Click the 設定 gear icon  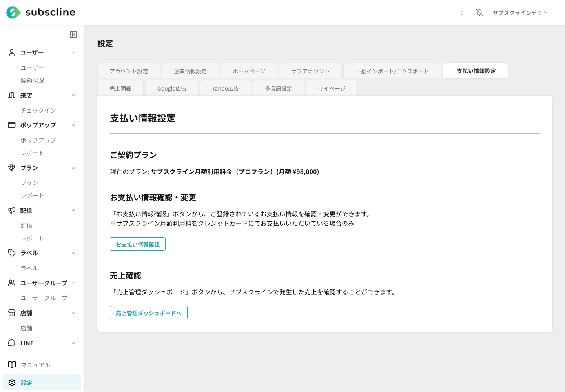tap(12, 383)
